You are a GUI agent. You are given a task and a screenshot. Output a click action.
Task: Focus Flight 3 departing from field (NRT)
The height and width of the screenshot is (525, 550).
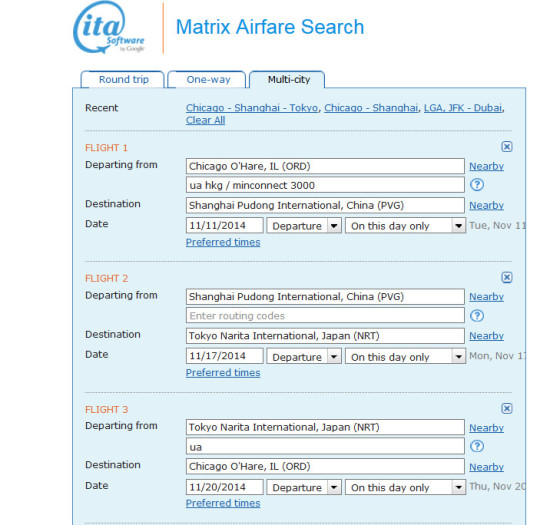coord(325,428)
